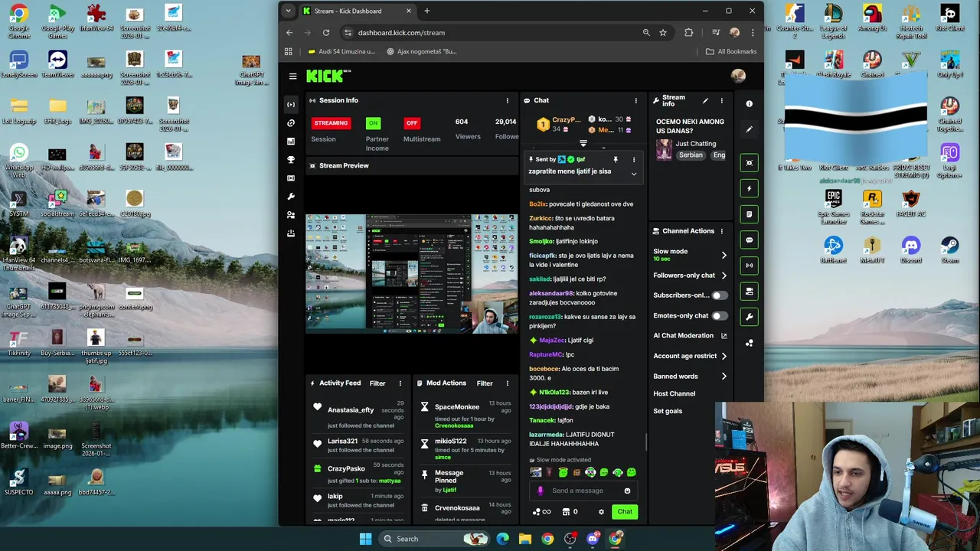The image size is (980, 551).
Task: Open the Channel Actions kebab menu
Action: (721, 231)
